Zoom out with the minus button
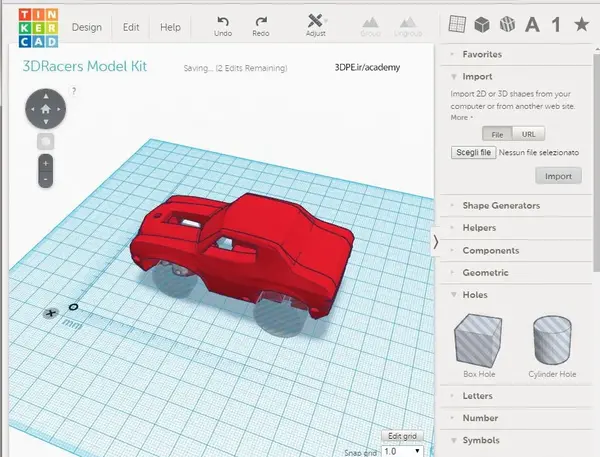 click(x=46, y=179)
